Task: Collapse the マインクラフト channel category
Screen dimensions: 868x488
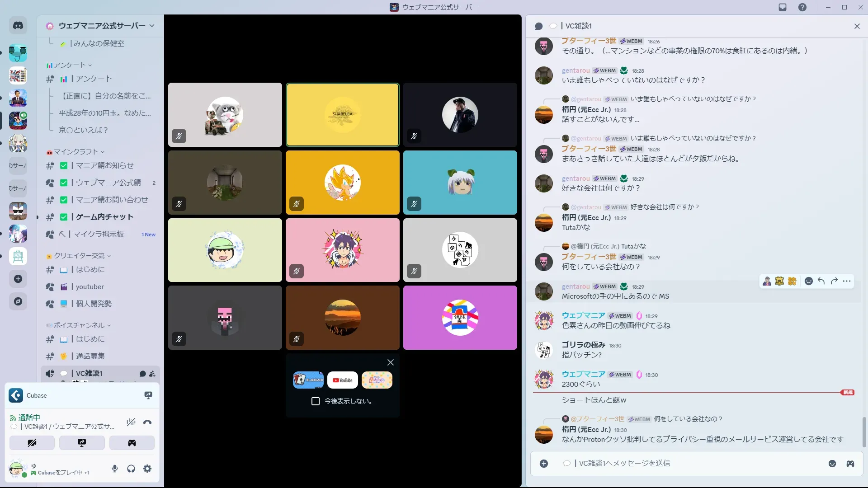Action: (x=76, y=152)
